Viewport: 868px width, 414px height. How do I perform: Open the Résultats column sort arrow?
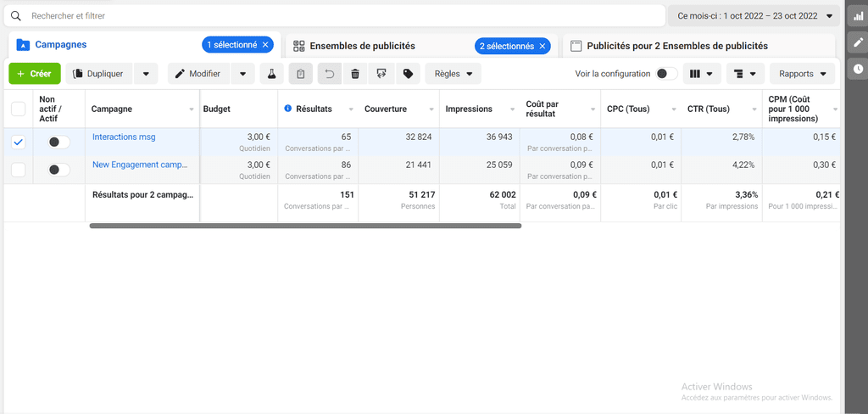click(351, 109)
